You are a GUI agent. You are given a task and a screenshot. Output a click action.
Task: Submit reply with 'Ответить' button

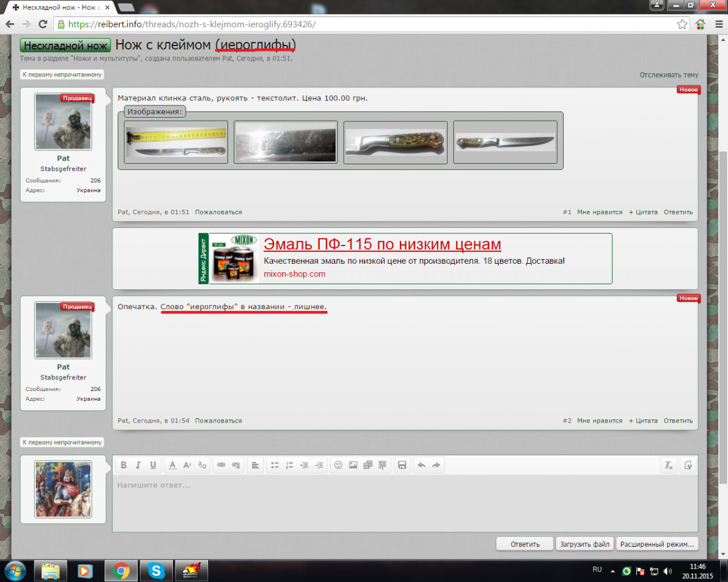(x=525, y=544)
